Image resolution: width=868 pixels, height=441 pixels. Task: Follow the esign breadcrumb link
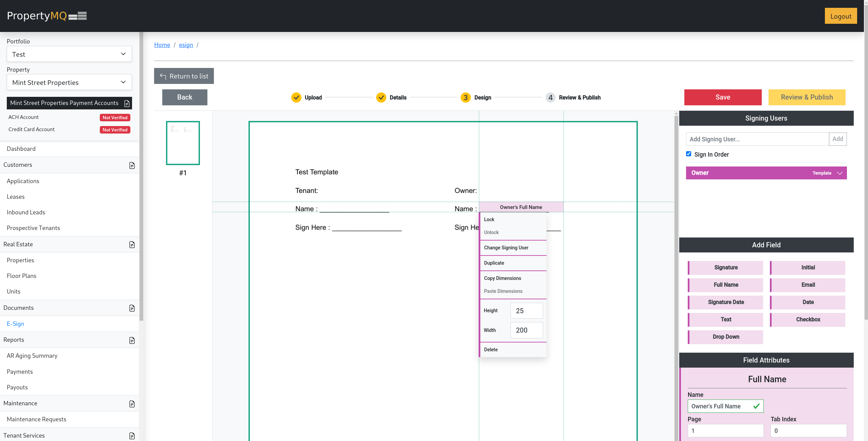pyautogui.click(x=186, y=45)
